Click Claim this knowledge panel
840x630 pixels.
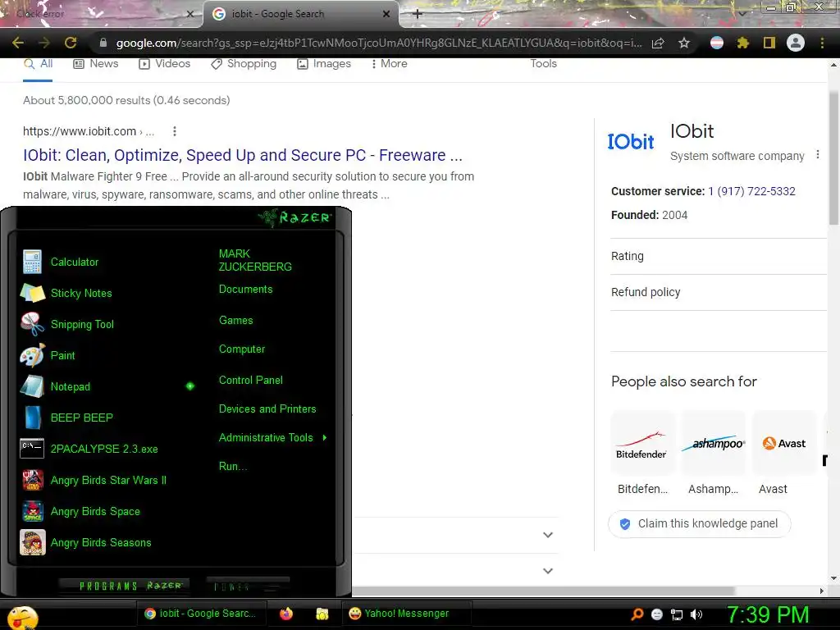point(699,524)
